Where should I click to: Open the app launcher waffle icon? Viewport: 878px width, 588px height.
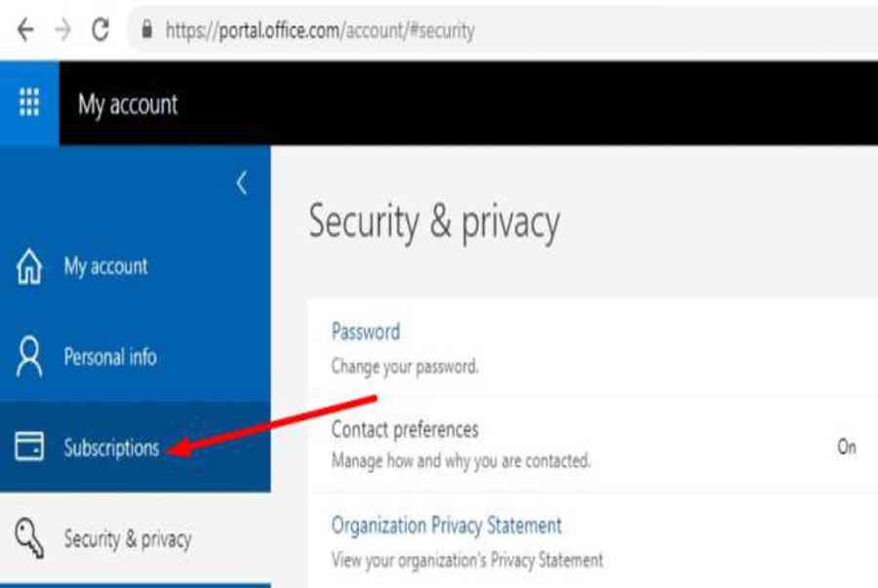tap(29, 102)
